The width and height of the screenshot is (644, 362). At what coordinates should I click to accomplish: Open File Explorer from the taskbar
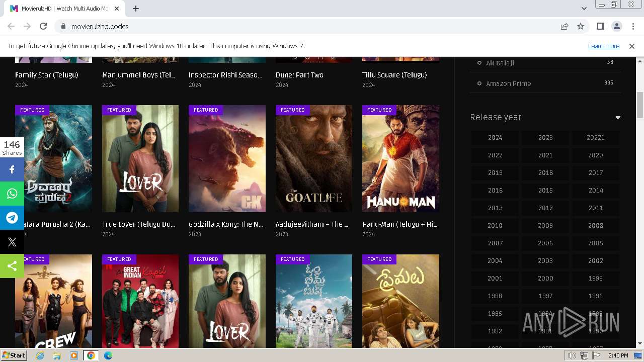[x=57, y=355]
